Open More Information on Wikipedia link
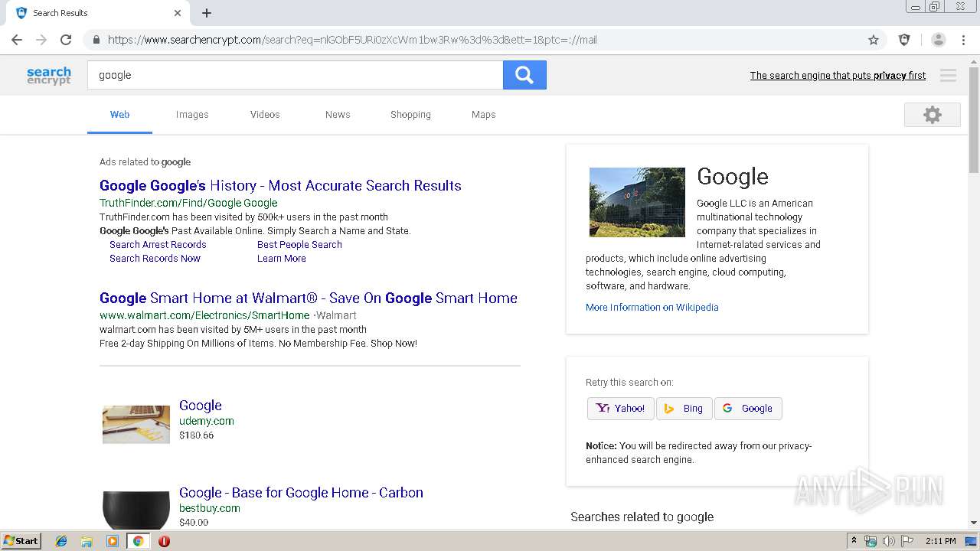 (x=652, y=308)
